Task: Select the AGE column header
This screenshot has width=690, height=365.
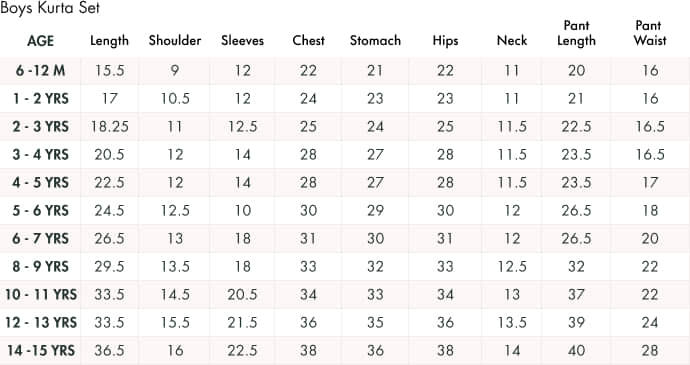Action: pos(40,41)
